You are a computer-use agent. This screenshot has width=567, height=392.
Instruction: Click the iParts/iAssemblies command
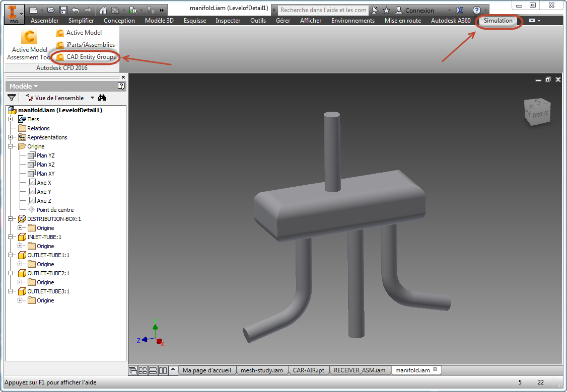coord(85,45)
